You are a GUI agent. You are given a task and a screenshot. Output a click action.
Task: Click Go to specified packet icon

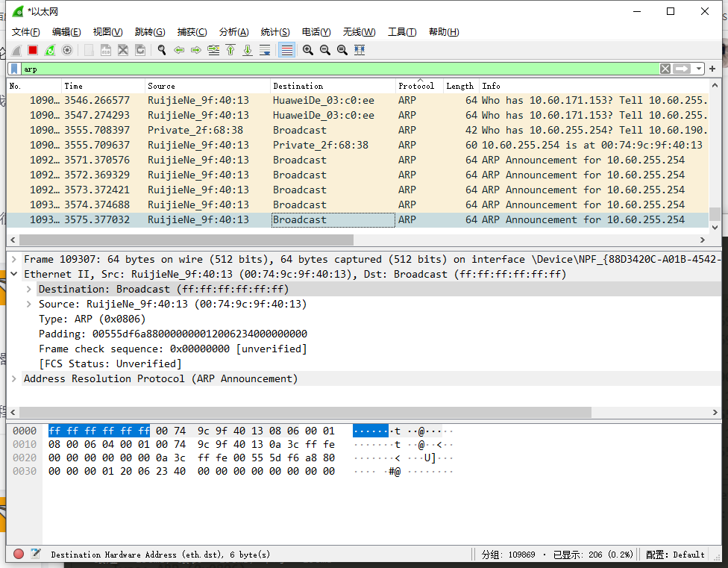(x=213, y=50)
